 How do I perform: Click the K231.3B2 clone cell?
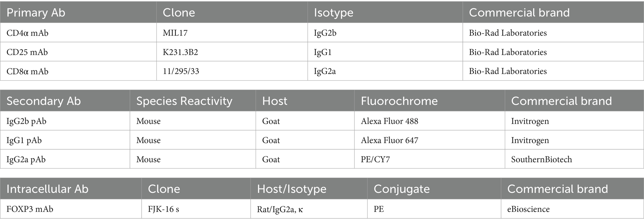tap(180, 52)
